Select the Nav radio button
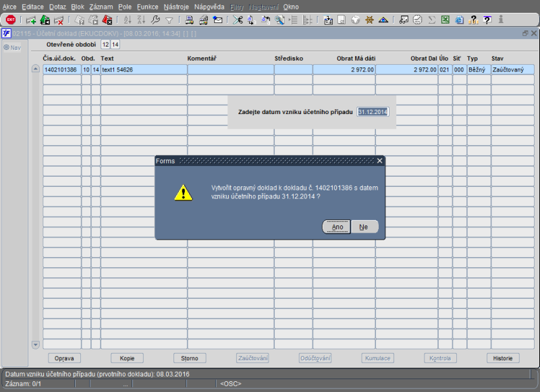Viewport: 540px width, 392px height. point(6,47)
